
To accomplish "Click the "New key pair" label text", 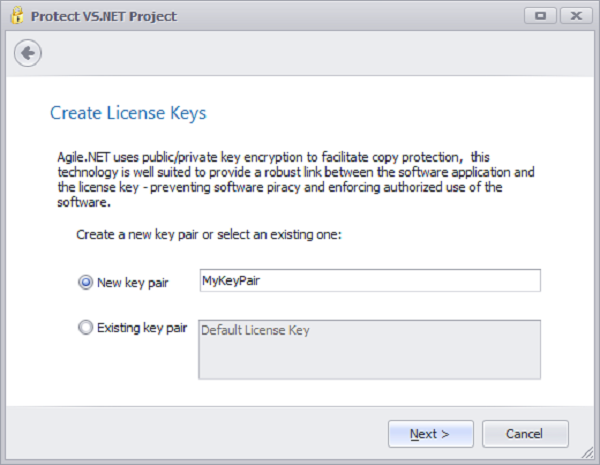I will 133,283.
